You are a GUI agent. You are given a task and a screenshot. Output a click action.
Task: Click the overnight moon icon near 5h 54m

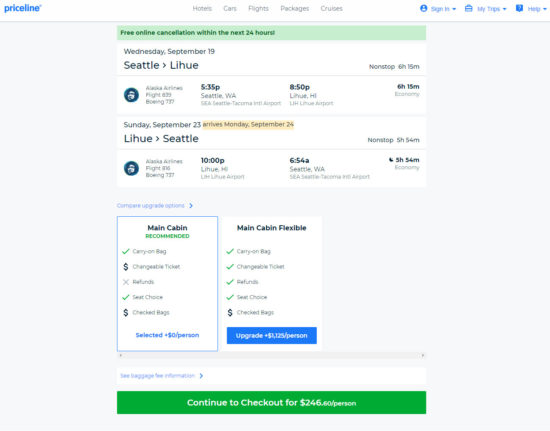(391, 160)
